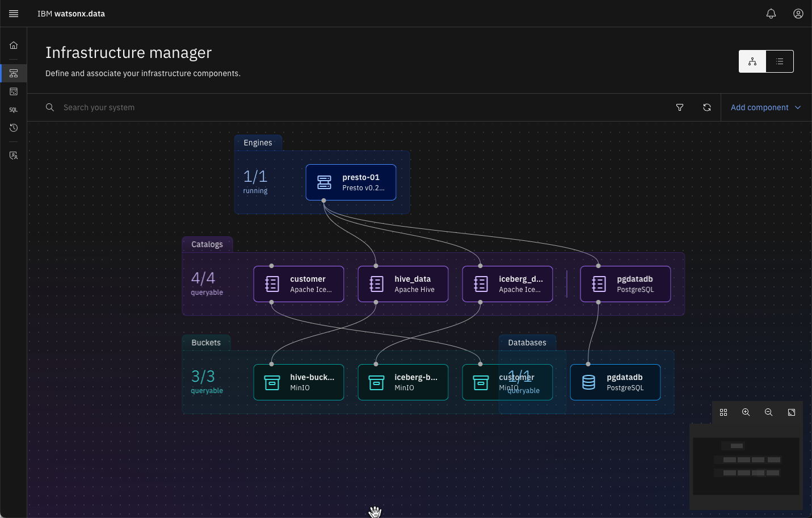The height and width of the screenshot is (518, 812).
Task: Click the 4/4 queryable count
Action: [207, 283]
